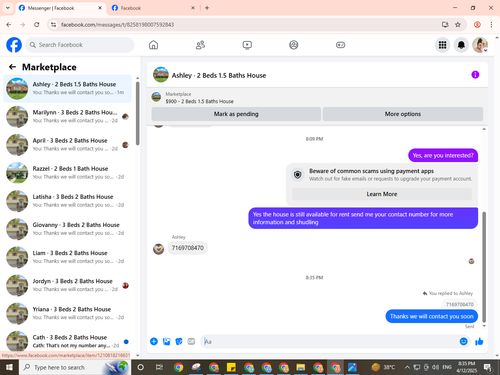The height and width of the screenshot is (375, 500).
Task: Open Giovanny 3 Beds 2 Baths conversation
Action: click(x=68, y=229)
